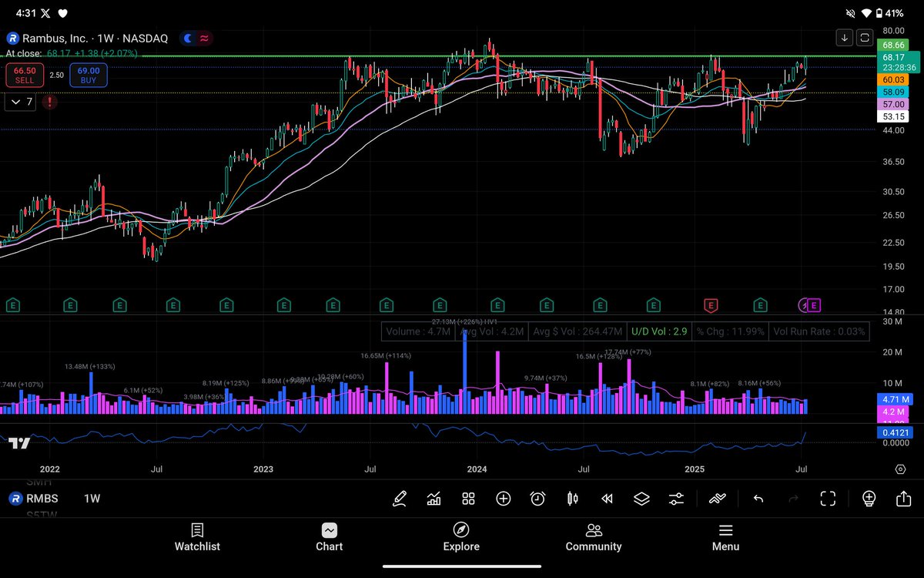Image resolution: width=924 pixels, height=578 pixels.
Task: Tap the hexagon settings icon below the price axis
Action: (x=900, y=469)
